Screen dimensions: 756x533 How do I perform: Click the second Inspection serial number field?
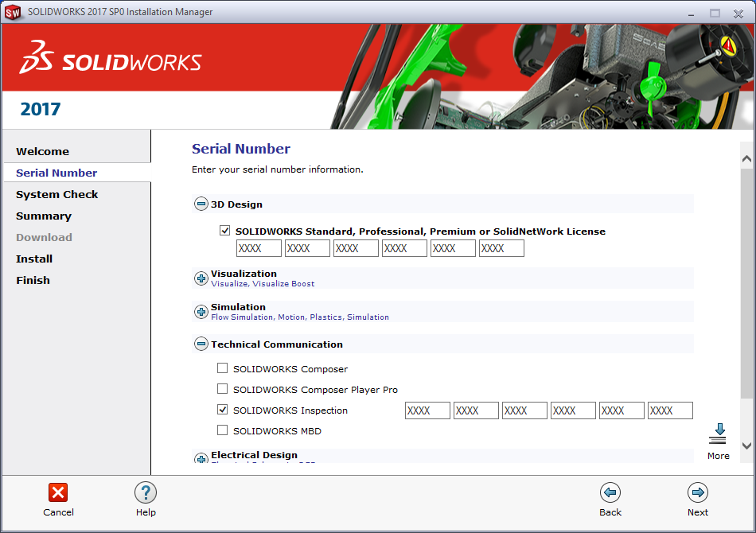pos(477,410)
